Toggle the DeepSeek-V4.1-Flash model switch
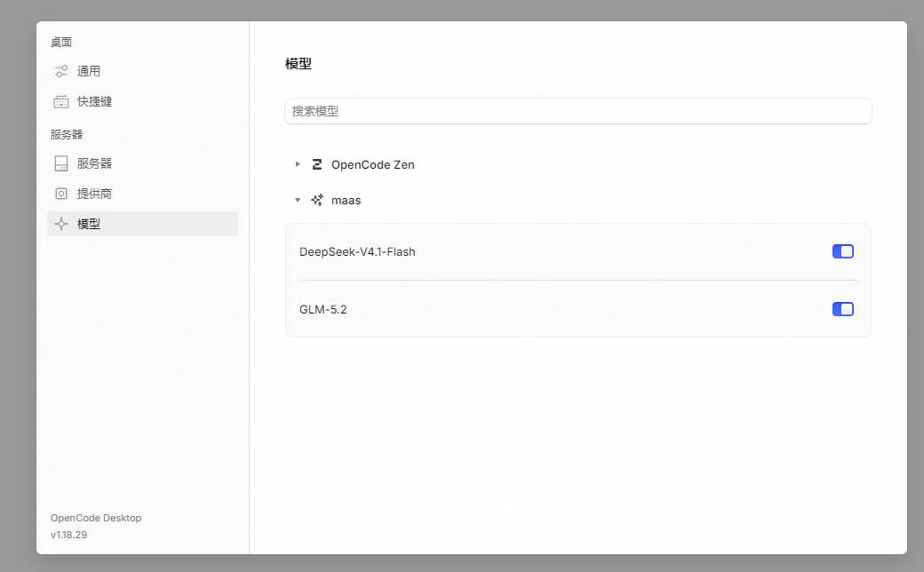Screen dimensions: 924x572 click(842, 251)
